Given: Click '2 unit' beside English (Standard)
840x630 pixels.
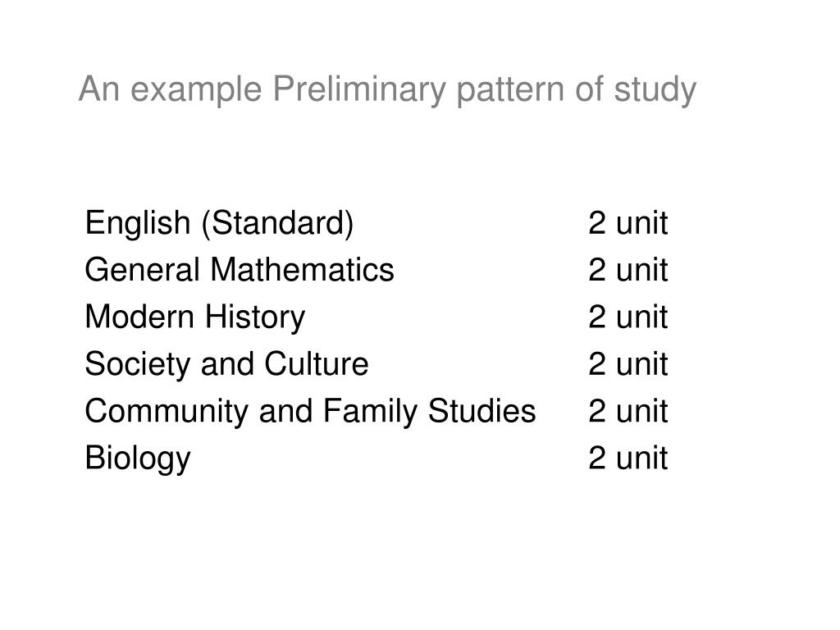Looking at the screenshot, I should [628, 223].
